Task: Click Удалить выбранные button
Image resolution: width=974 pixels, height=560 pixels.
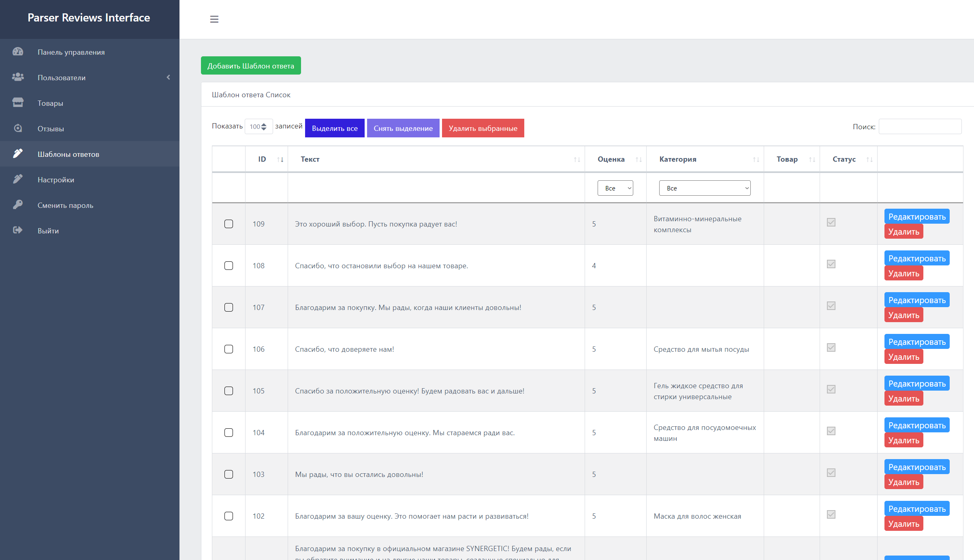Action: 483,128
